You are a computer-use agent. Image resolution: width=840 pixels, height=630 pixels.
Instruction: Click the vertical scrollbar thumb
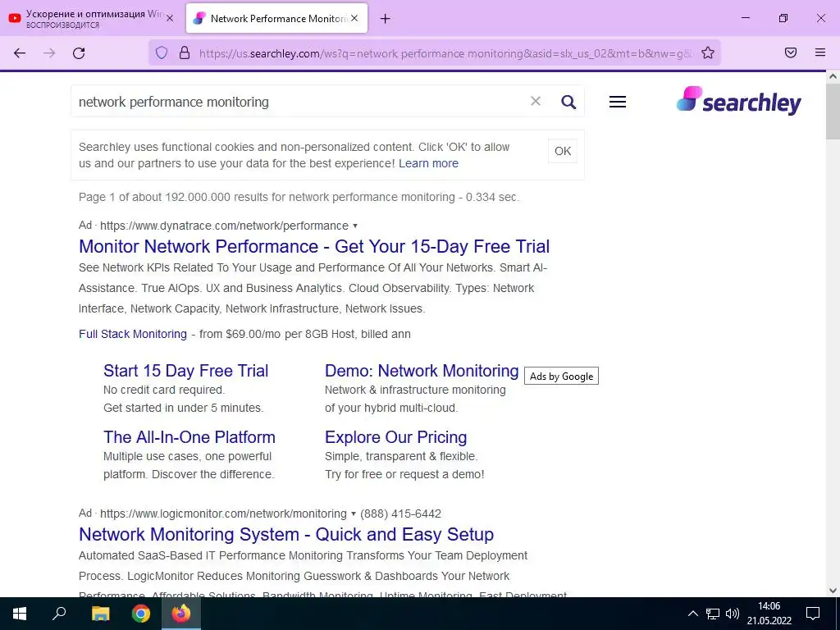[x=833, y=112]
